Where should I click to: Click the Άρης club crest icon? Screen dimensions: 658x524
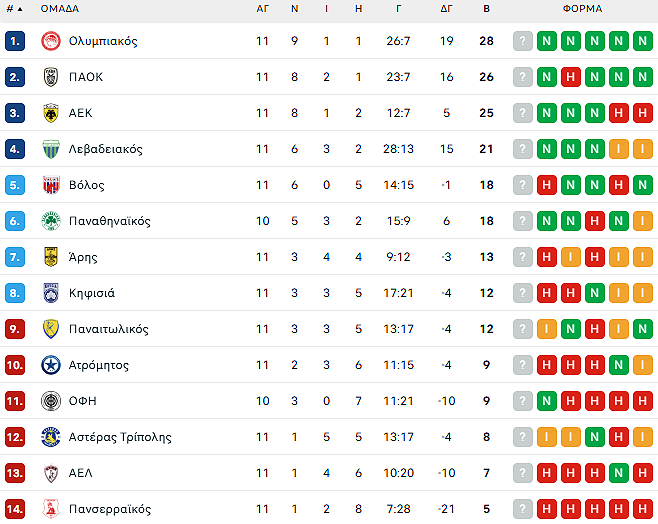pos(51,257)
